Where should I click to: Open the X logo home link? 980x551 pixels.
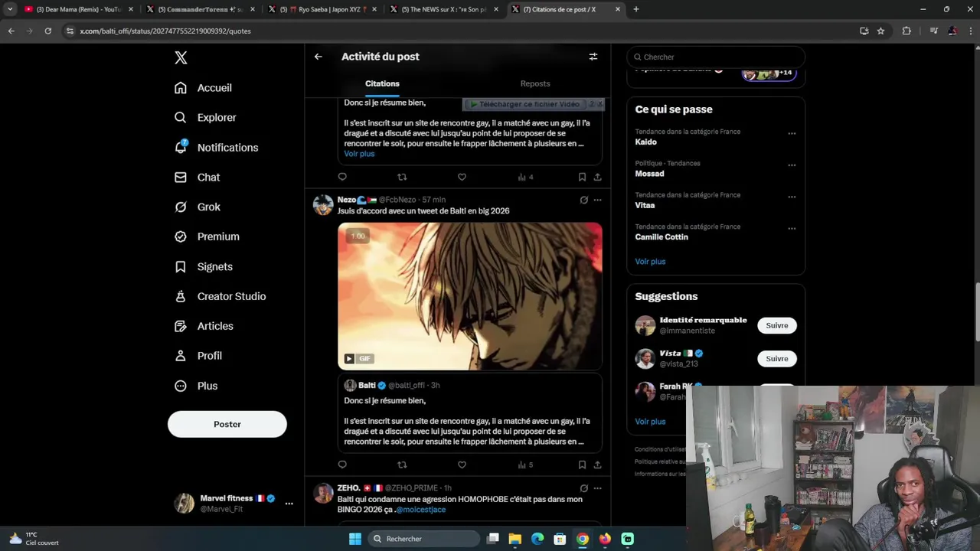click(181, 57)
